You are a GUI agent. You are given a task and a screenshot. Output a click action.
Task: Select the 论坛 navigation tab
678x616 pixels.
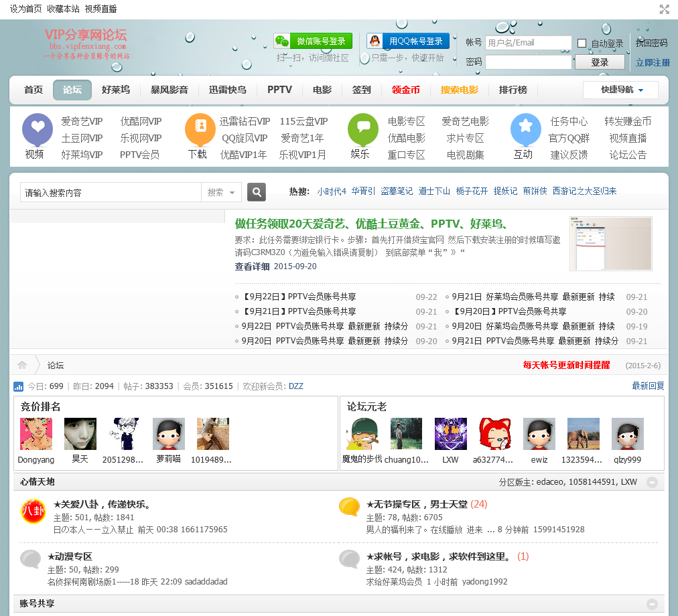click(72, 90)
